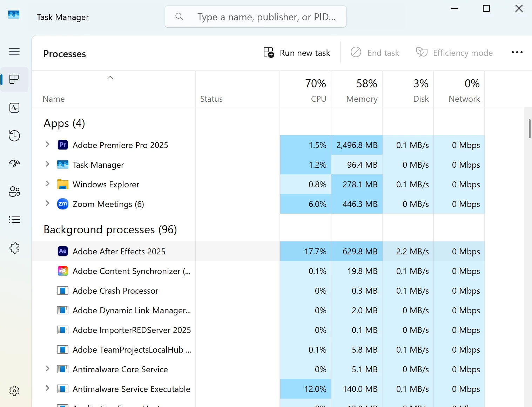The width and height of the screenshot is (532, 407).
Task: Select the Adobe Crash Processor name
Action: (x=115, y=291)
